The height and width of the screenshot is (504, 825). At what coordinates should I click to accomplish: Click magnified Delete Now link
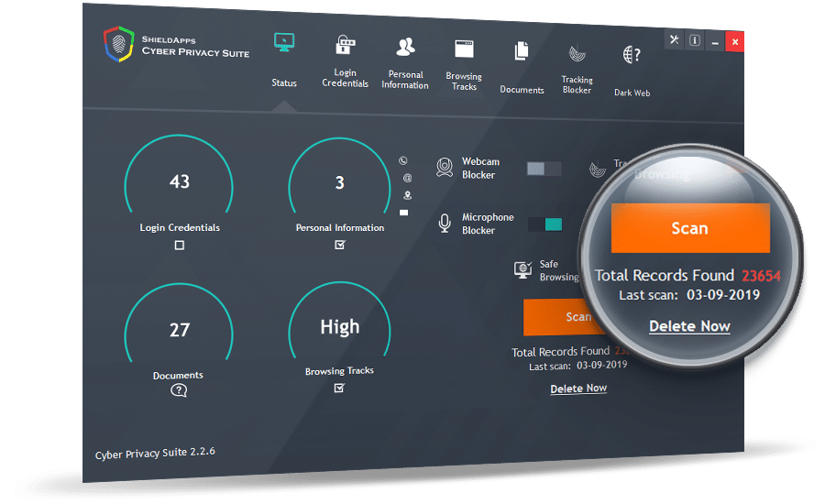[x=689, y=326]
